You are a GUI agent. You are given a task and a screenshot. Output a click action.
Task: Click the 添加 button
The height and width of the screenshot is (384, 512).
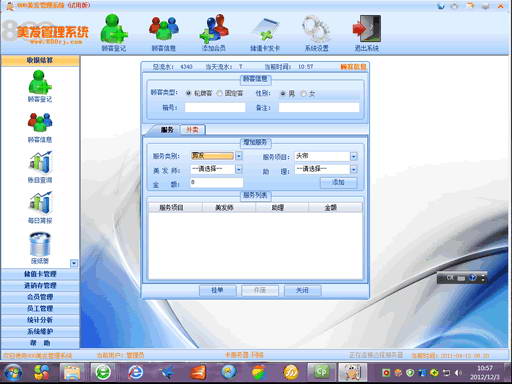[338, 182]
